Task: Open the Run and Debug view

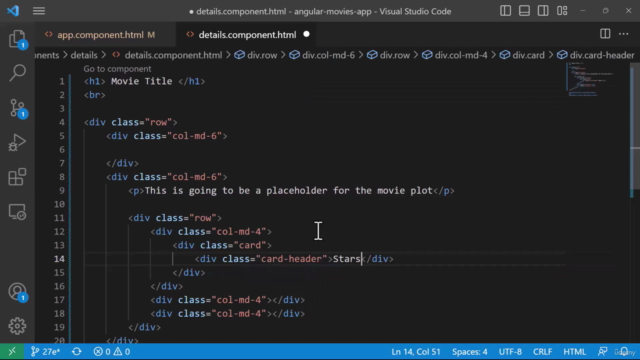Action: click(x=17, y=142)
